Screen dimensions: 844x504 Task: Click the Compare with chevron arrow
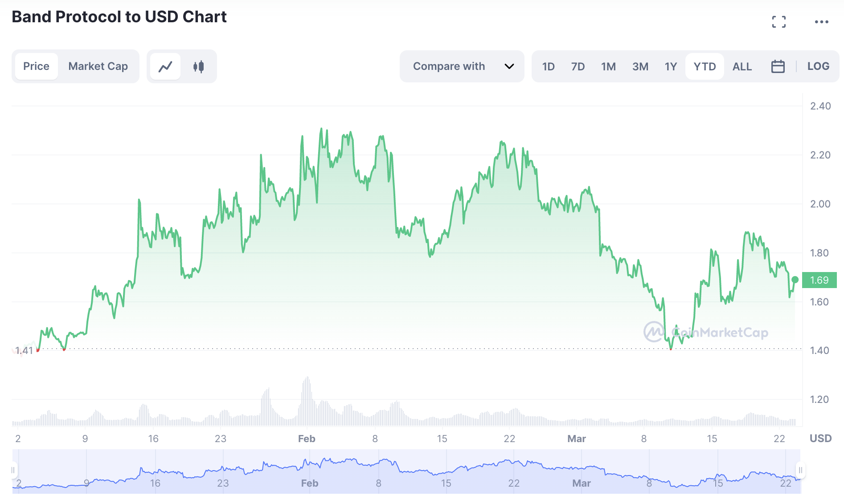tap(509, 66)
